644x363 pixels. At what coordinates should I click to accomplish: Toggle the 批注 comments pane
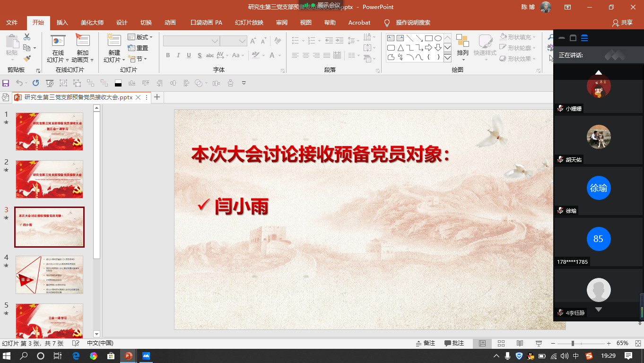[454, 343]
